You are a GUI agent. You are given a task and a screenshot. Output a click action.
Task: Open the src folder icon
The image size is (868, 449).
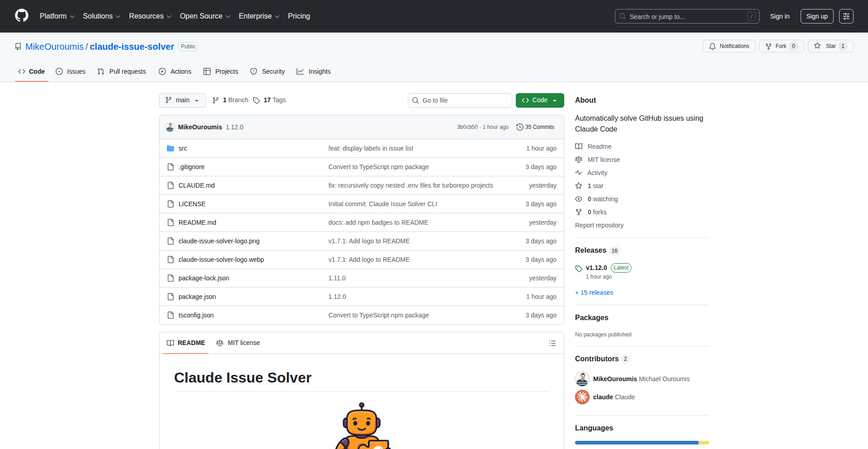(x=170, y=148)
